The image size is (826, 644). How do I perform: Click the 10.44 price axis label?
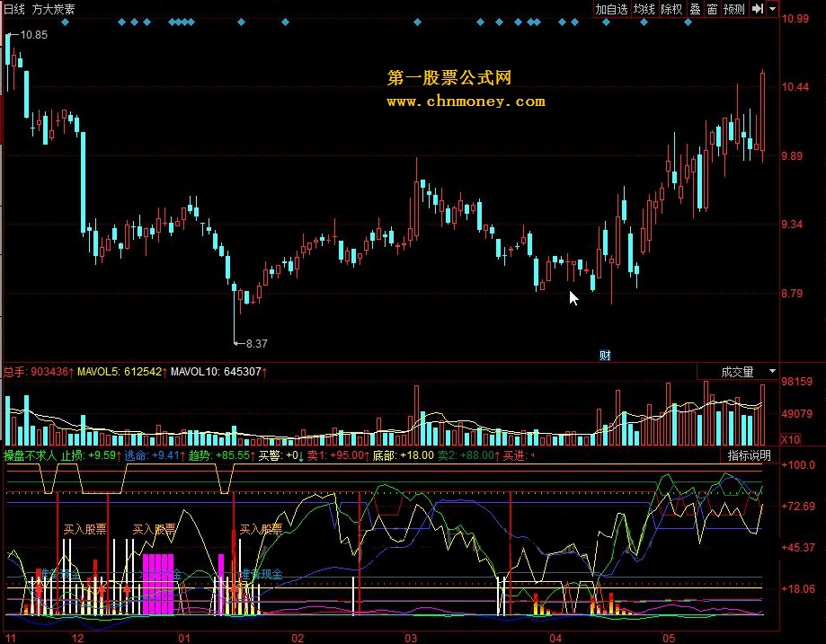(795, 87)
